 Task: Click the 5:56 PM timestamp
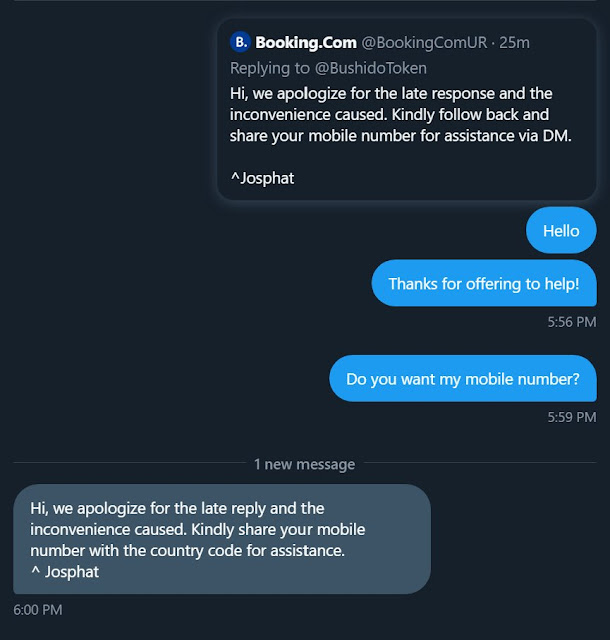(571, 322)
